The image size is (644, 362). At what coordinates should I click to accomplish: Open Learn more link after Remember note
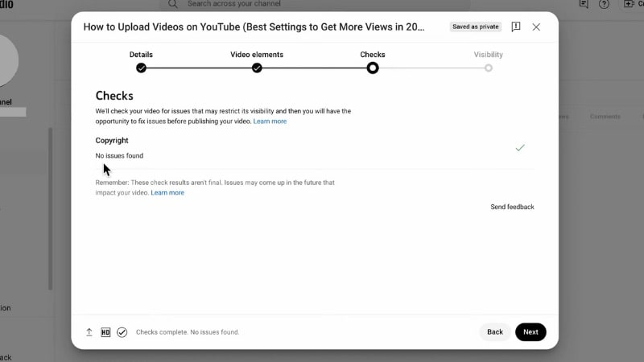tap(167, 192)
